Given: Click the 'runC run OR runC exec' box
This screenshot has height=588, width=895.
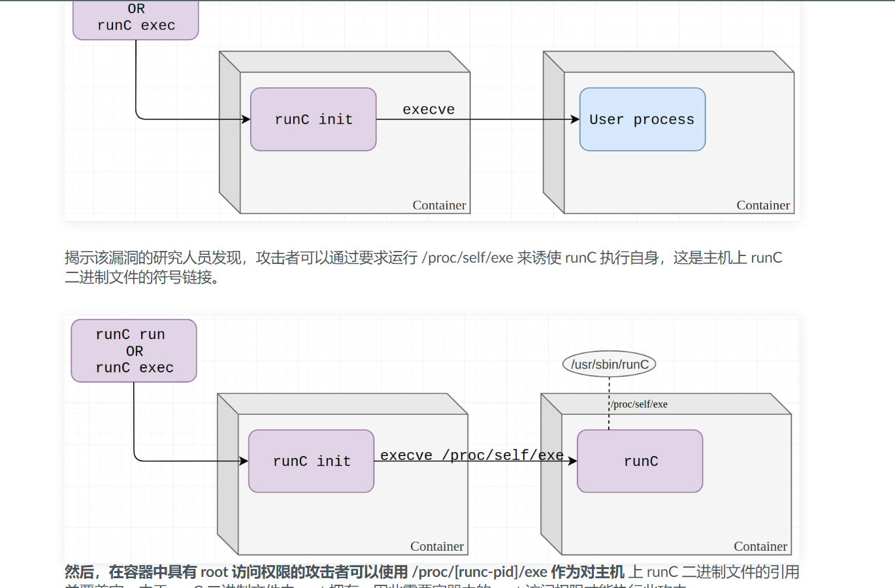Looking at the screenshot, I should pyautogui.click(x=134, y=351).
